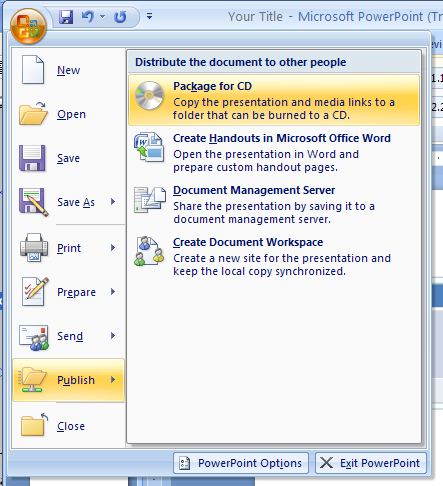Click 'Create a new site for the presentation' text

tap(282, 265)
